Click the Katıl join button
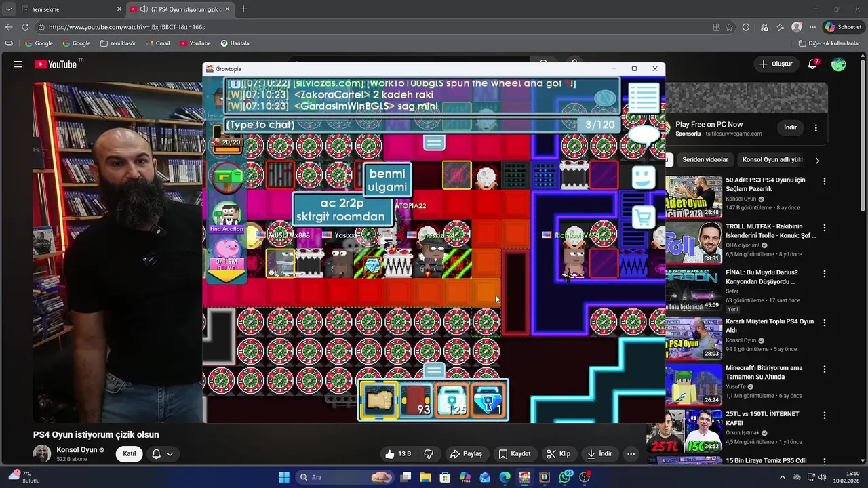Image resolution: width=868 pixels, height=488 pixels. click(129, 454)
